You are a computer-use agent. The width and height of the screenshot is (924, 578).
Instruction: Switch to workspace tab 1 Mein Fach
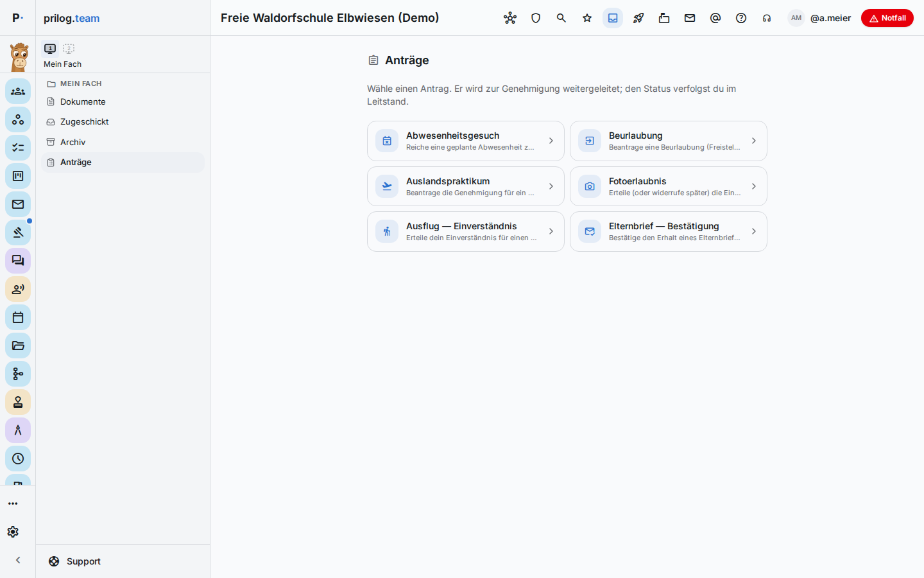[50, 49]
